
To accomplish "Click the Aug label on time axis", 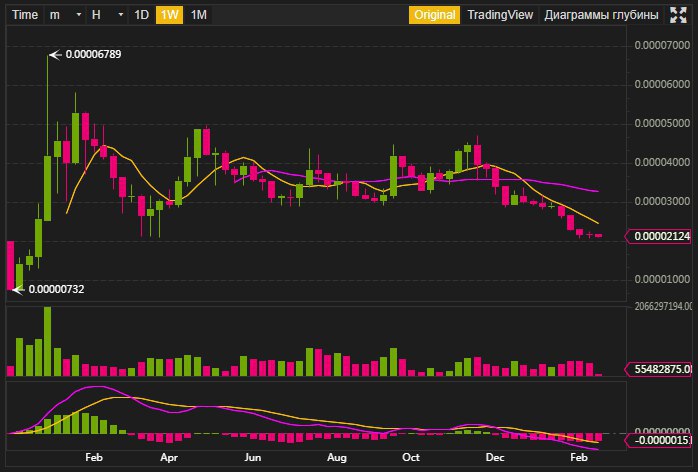I will pos(337,458).
